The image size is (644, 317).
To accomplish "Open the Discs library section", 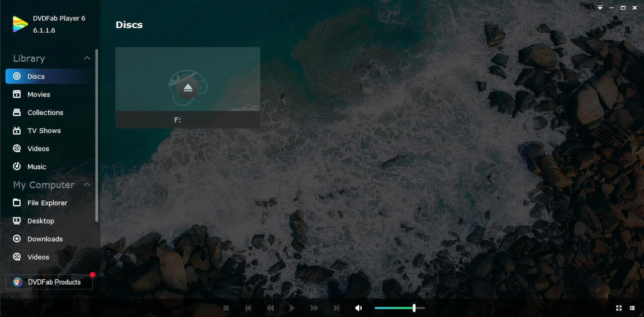I will (x=49, y=76).
